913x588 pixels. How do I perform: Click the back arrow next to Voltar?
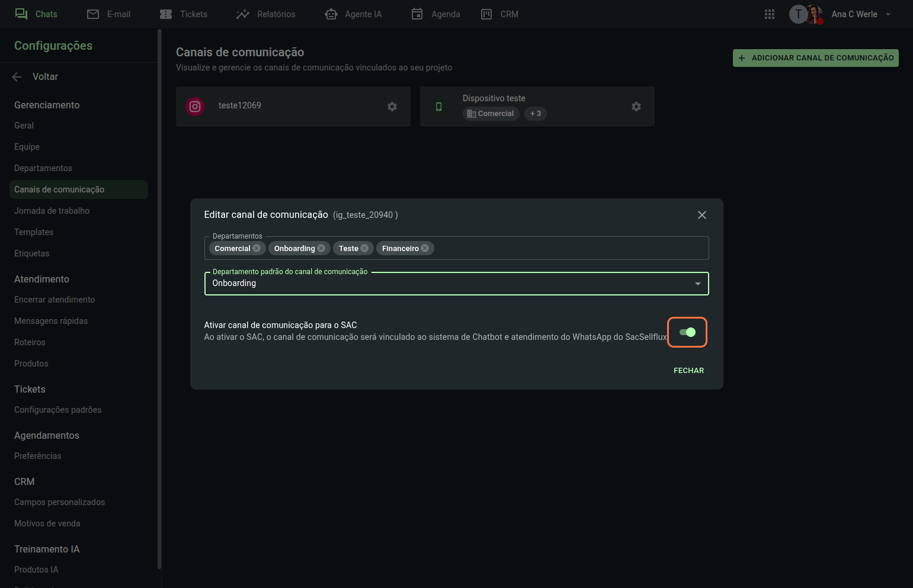pyautogui.click(x=17, y=77)
